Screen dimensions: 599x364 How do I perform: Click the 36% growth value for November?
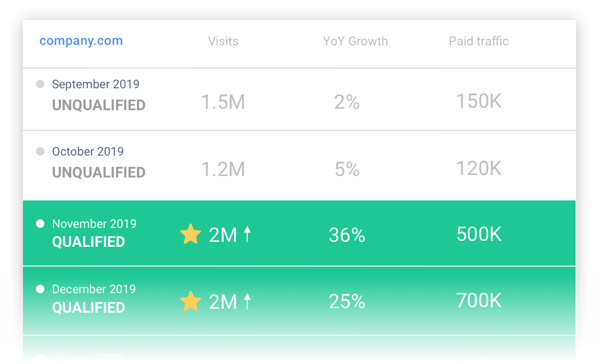tap(346, 234)
